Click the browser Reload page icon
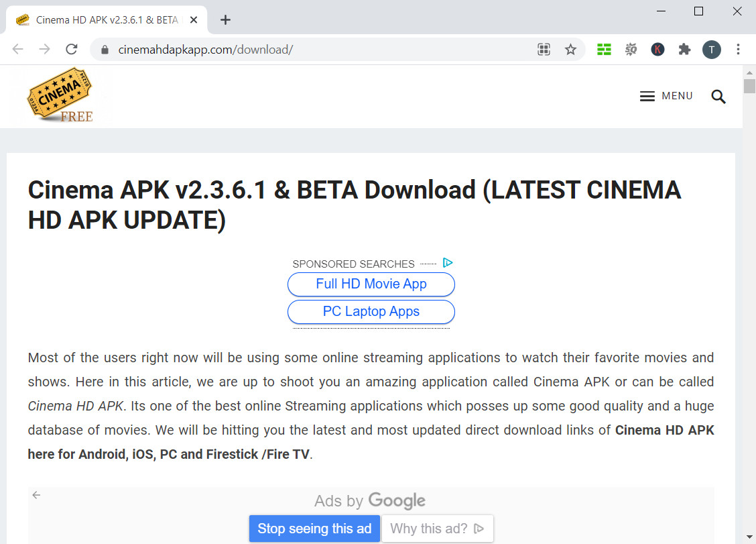 click(72, 49)
